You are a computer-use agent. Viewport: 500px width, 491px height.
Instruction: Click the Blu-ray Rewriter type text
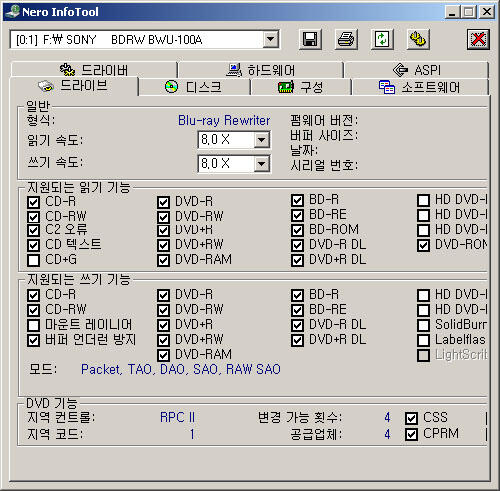224,120
